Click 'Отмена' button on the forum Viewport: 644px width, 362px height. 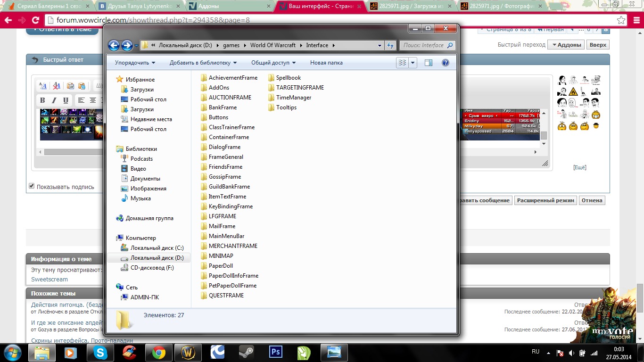(x=592, y=200)
